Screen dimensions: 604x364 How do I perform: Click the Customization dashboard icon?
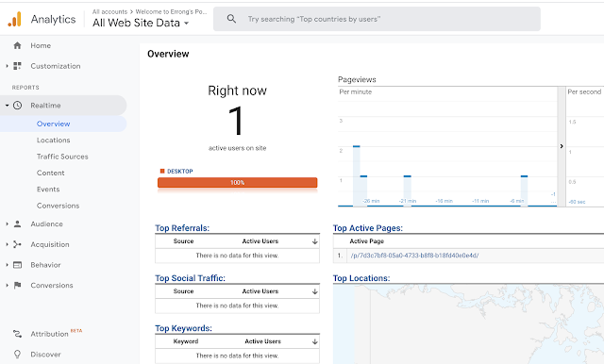click(x=17, y=66)
